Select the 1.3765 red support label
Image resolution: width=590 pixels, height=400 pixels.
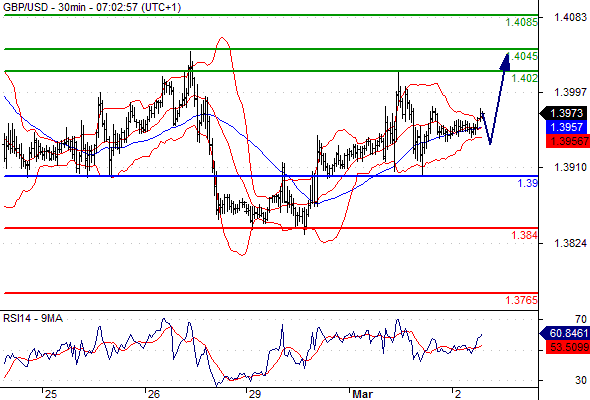522,300
